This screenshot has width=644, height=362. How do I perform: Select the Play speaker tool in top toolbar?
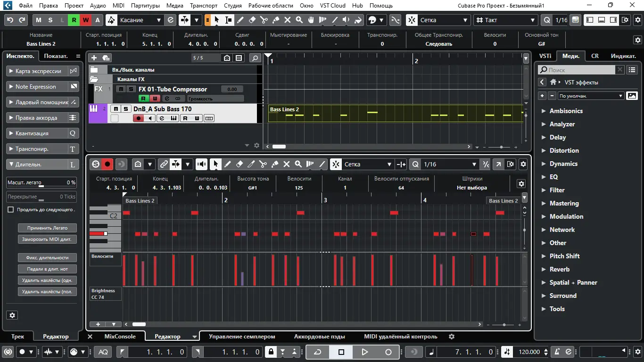(x=346, y=20)
